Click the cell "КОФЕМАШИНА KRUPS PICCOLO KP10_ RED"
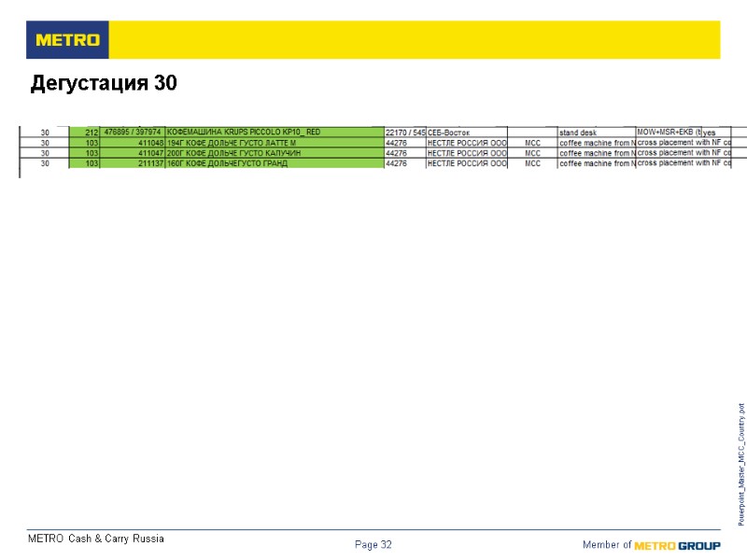The image size is (747, 560). 275,132
